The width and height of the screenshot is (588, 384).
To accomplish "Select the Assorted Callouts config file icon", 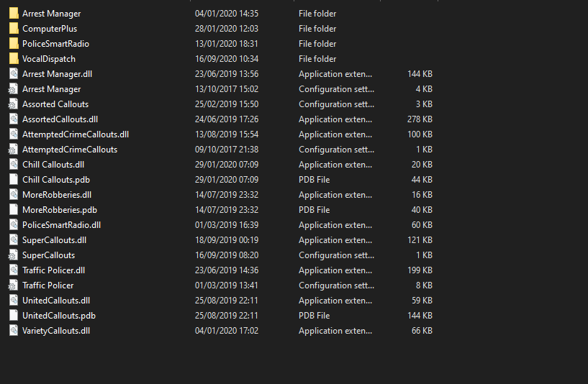I will coord(14,104).
